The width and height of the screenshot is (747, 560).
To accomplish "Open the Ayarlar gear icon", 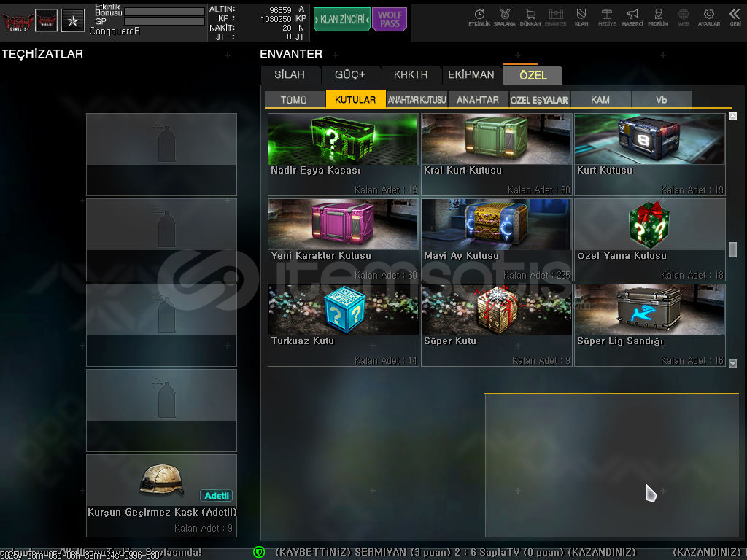I will [709, 17].
